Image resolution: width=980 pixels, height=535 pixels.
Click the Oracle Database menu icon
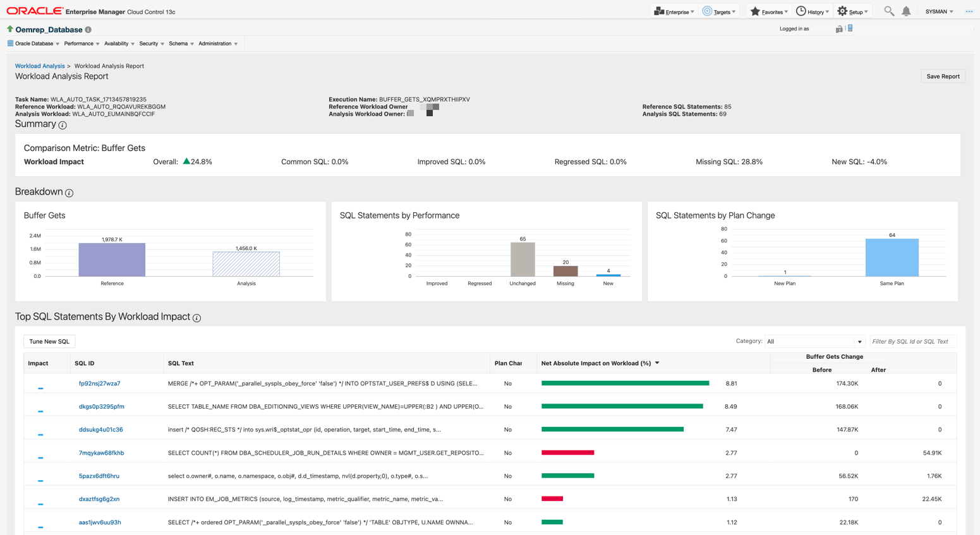(10, 44)
